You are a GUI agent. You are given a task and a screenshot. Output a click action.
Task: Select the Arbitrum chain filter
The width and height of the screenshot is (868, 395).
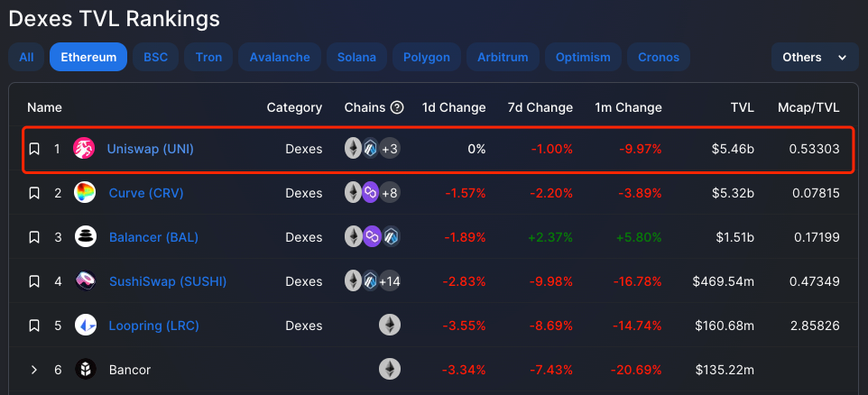pos(503,57)
